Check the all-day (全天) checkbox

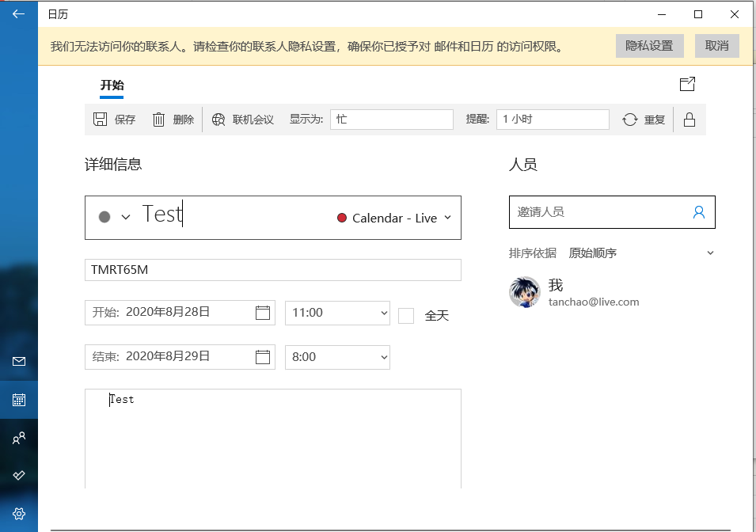click(x=406, y=316)
